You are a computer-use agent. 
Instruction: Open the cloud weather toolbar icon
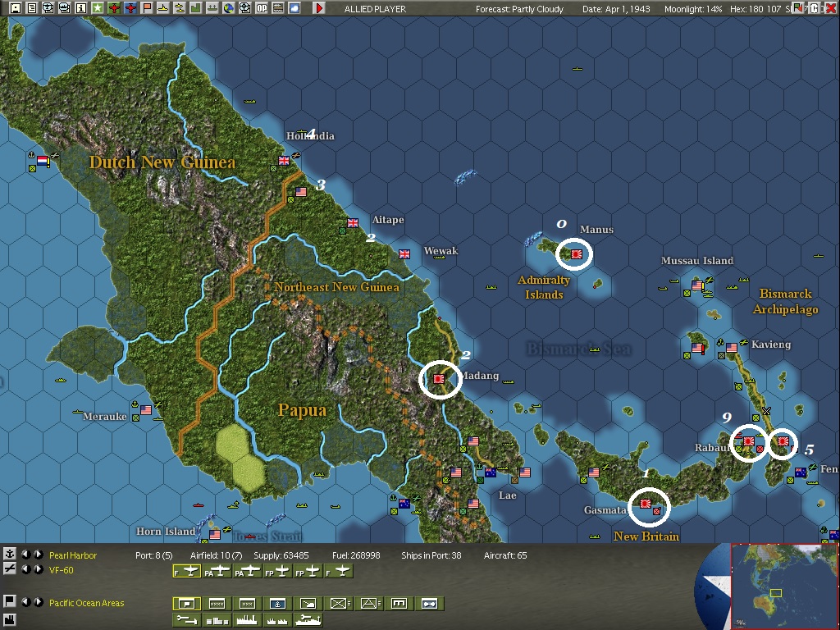click(x=294, y=7)
